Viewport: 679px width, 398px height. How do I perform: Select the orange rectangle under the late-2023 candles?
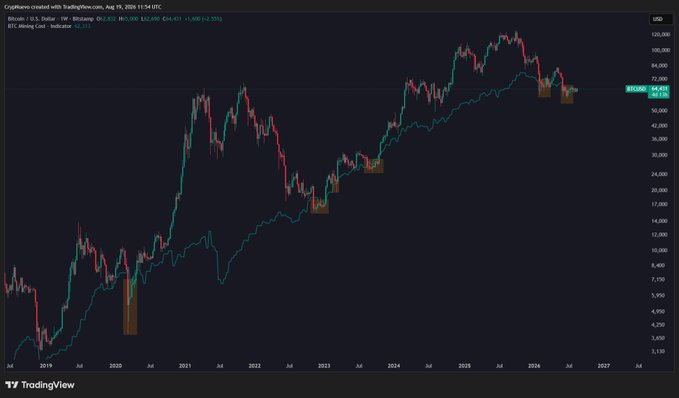click(x=374, y=166)
